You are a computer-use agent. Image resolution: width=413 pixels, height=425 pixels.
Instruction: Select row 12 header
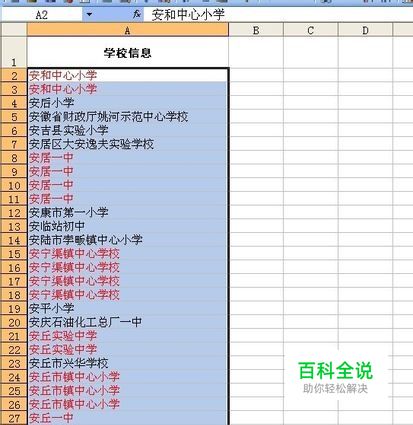tap(13, 212)
